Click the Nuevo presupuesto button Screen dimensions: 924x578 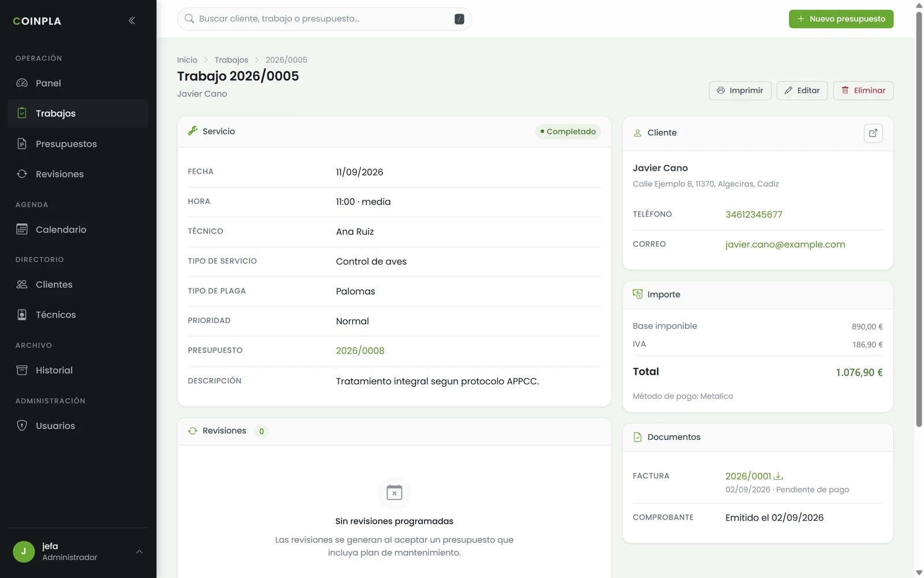pyautogui.click(x=841, y=19)
